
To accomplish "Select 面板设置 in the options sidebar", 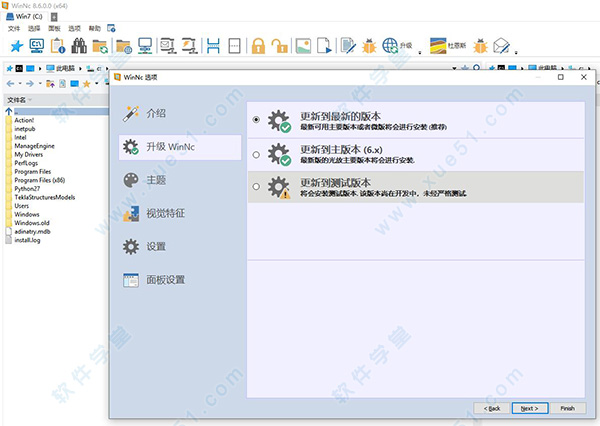I will tap(180, 280).
